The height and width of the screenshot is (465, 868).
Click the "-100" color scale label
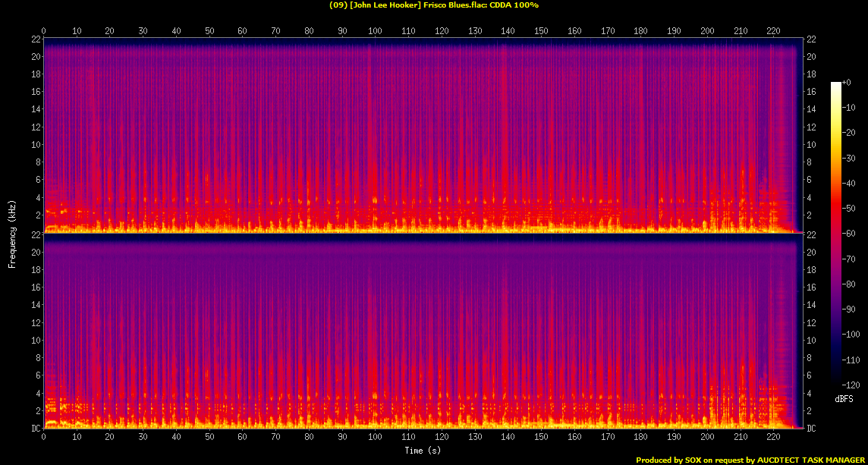click(x=851, y=335)
